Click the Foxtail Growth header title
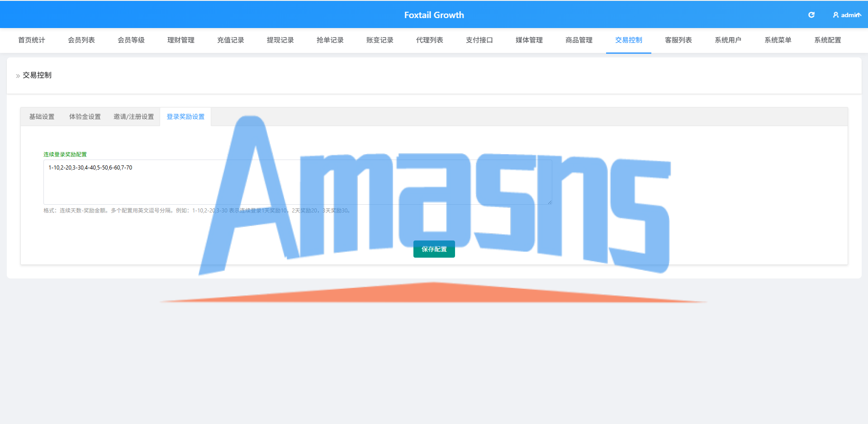Viewport: 868px width, 424px height. click(434, 15)
